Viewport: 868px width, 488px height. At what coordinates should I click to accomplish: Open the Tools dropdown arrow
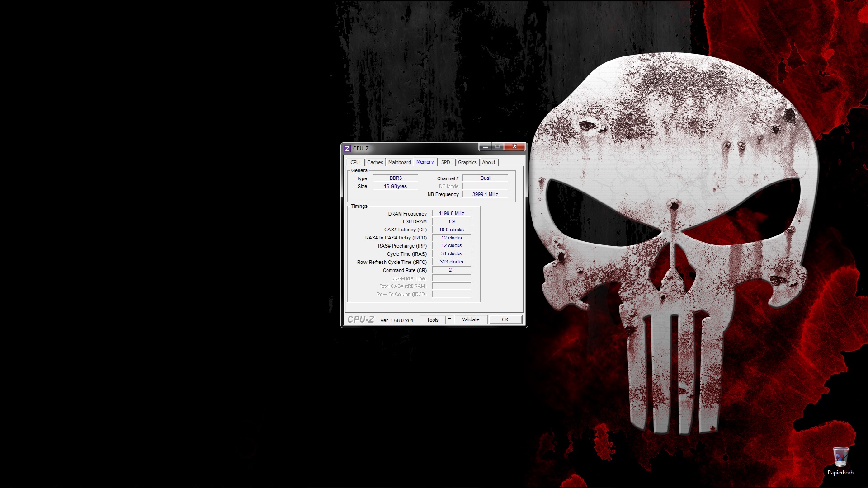pos(449,319)
